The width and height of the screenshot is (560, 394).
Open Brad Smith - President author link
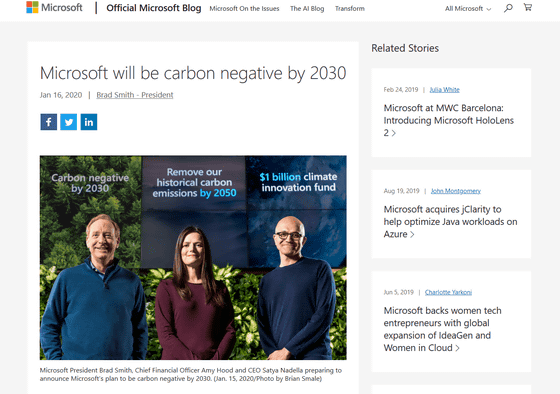pyautogui.click(x=135, y=95)
